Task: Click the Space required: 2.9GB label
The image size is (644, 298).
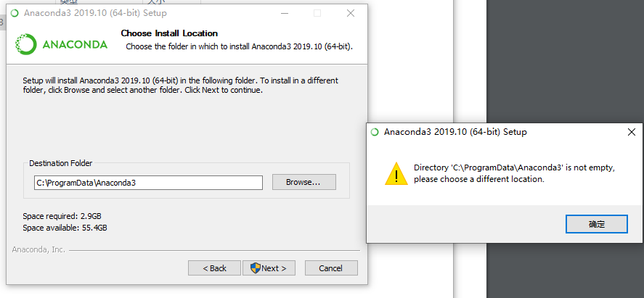Action: [62, 216]
